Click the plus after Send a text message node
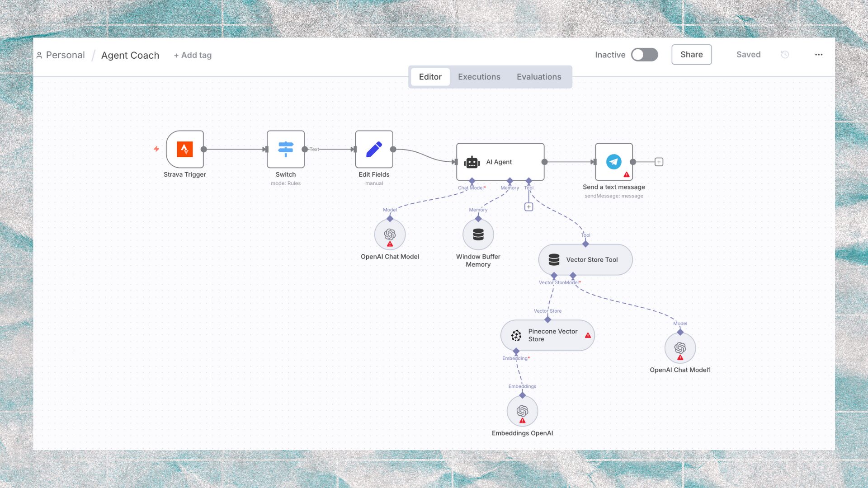The width and height of the screenshot is (868, 488). click(659, 161)
